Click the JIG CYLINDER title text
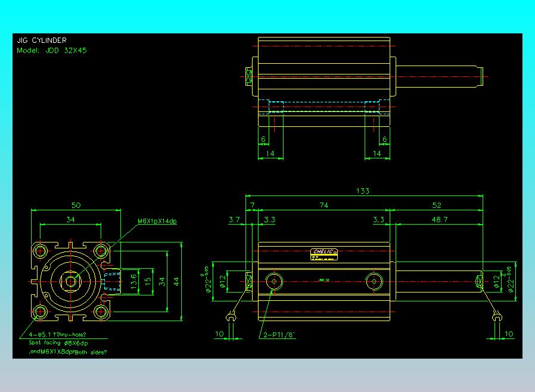The width and height of the screenshot is (535, 392). [x=42, y=41]
